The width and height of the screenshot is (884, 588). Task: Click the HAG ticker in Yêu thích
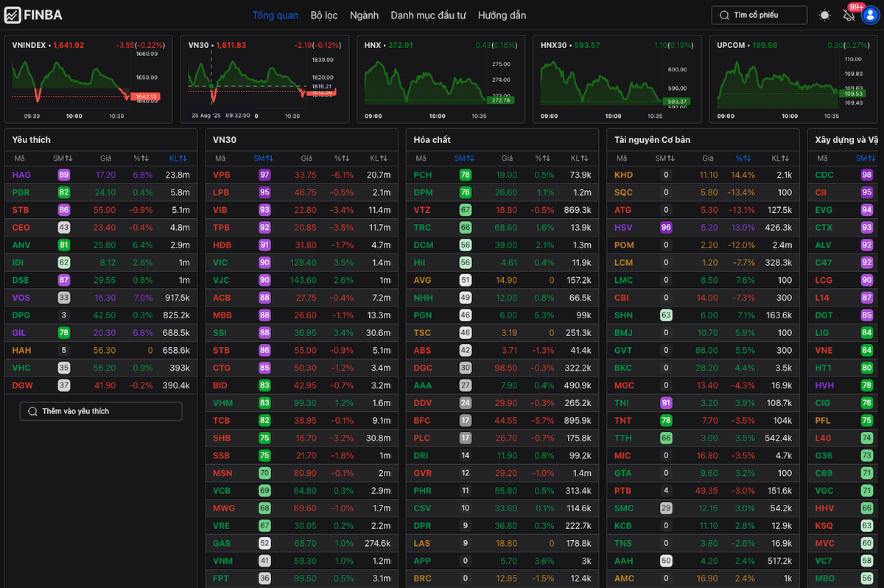tap(21, 175)
